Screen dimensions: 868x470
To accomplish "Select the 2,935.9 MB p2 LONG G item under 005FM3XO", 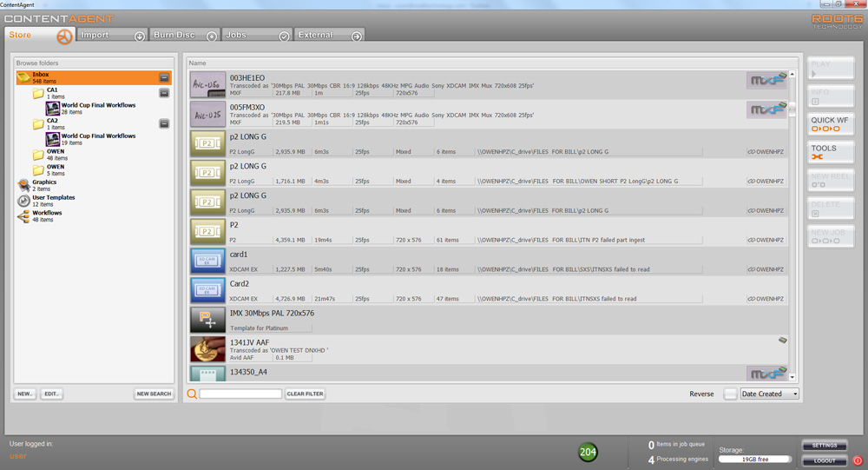I will [x=488, y=143].
